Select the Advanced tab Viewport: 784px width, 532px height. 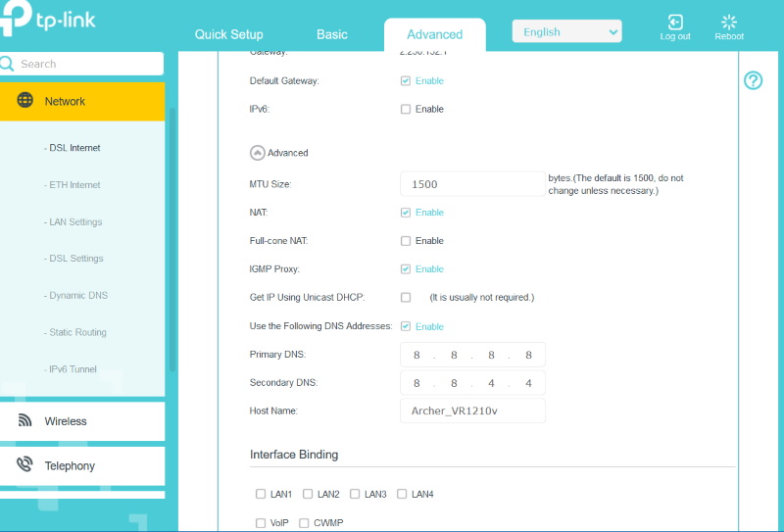(434, 34)
